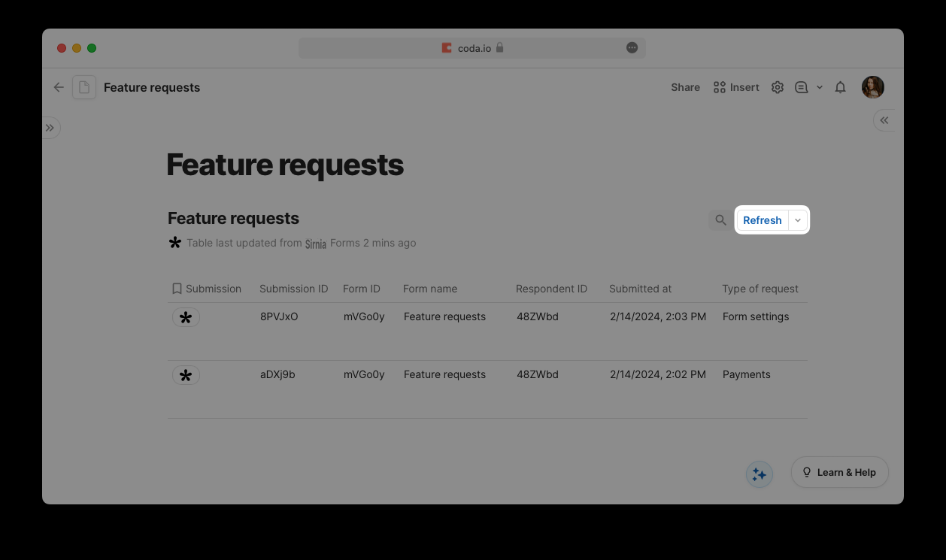Click the Submission ID column header

pos(294,289)
